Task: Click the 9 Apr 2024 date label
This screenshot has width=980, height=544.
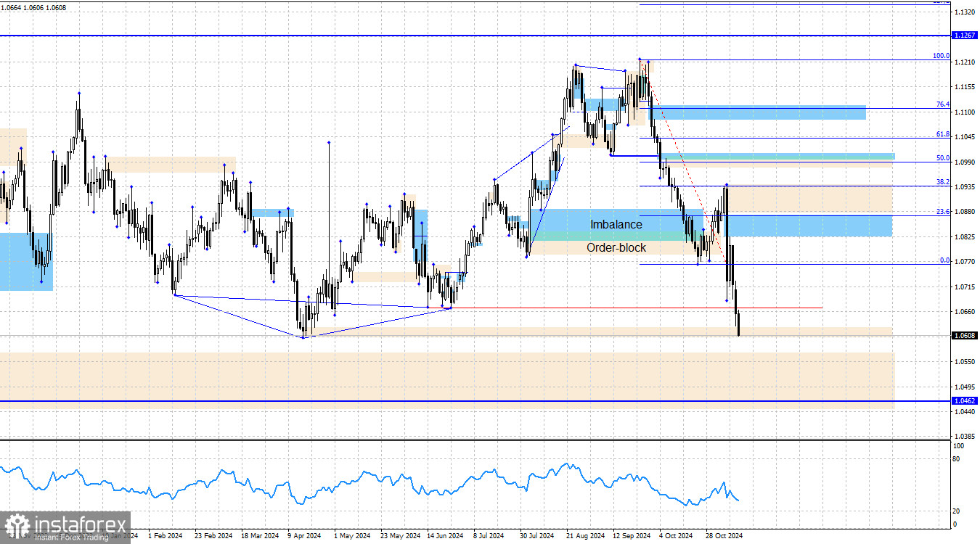Action: click(x=306, y=536)
